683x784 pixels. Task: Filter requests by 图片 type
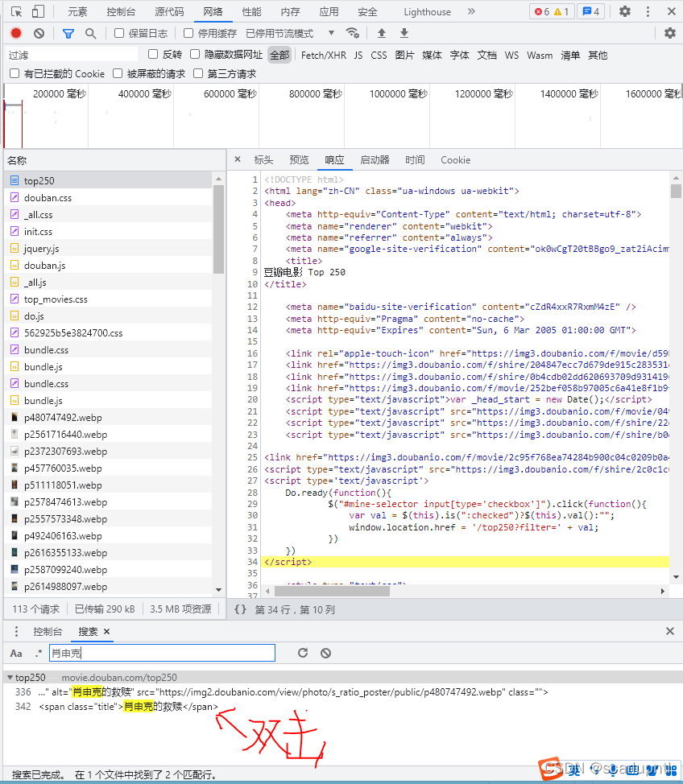point(404,55)
